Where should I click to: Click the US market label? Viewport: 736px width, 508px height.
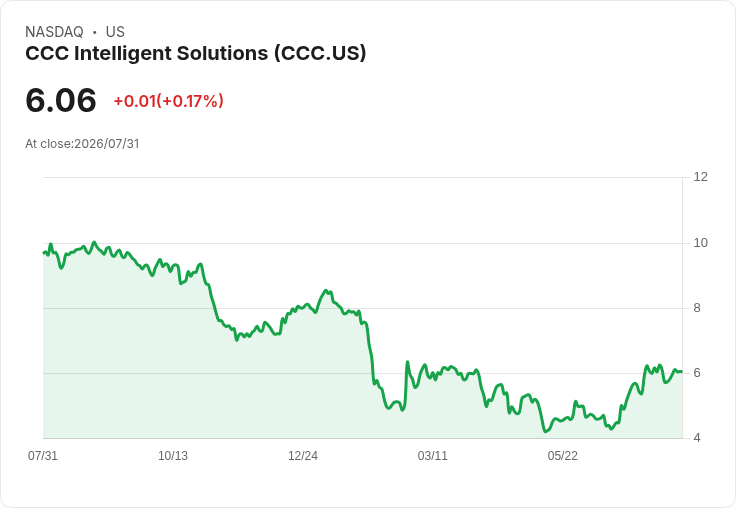(x=115, y=32)
